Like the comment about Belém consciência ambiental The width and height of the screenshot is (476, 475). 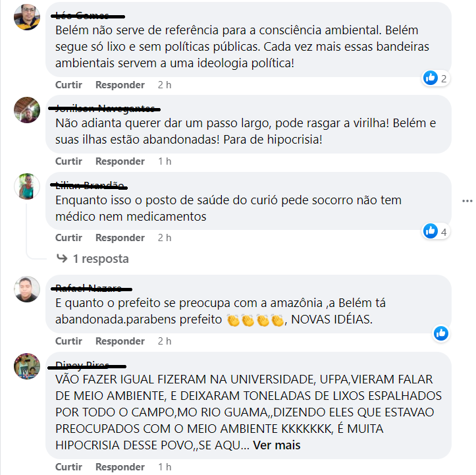coord(68,85)
